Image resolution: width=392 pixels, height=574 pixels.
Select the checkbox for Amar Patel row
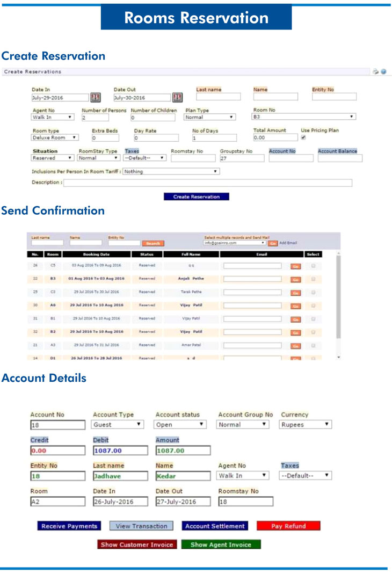tap(313, 345)
